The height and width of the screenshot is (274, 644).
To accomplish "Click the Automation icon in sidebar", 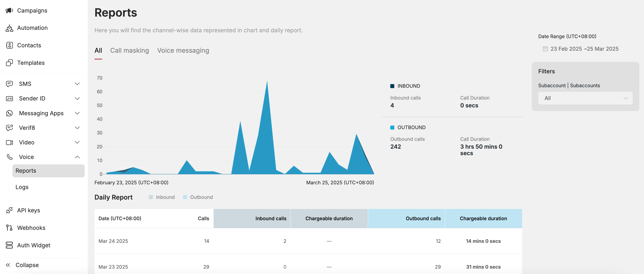I will (x=9, y=28).
